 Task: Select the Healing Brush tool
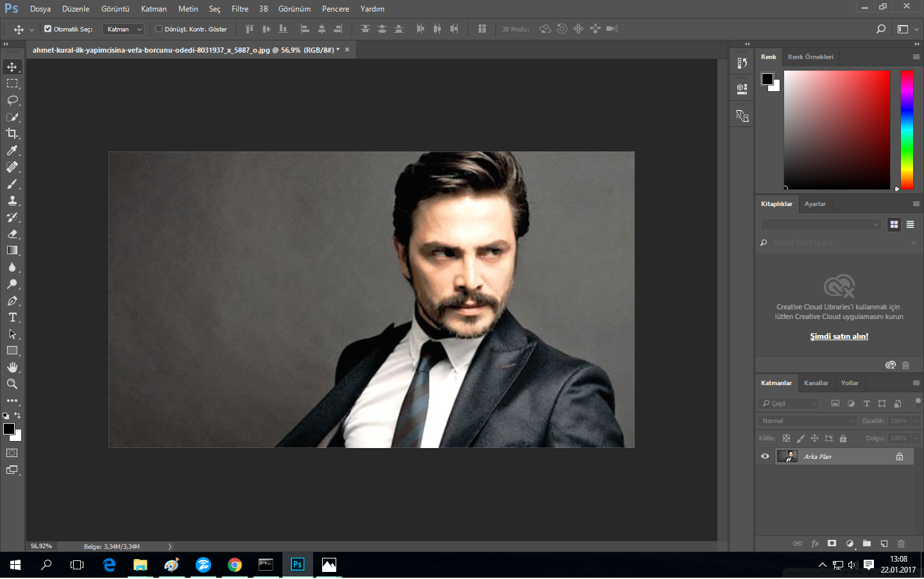12,167
